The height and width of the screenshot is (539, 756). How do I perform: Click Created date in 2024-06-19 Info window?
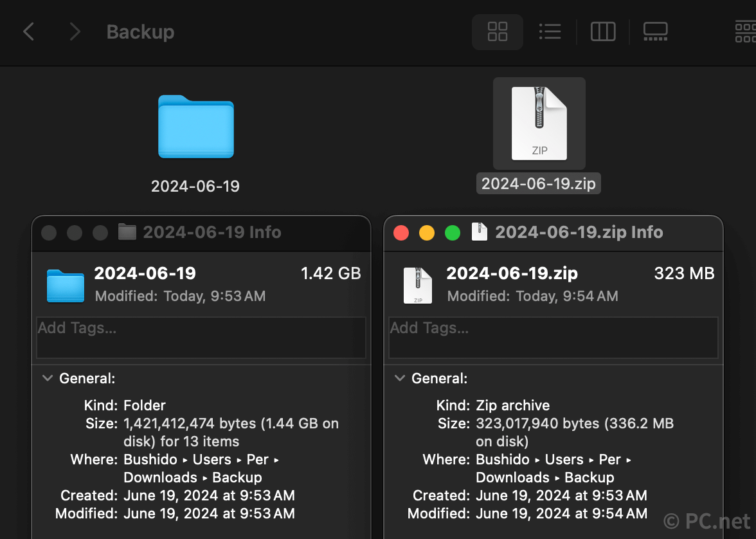tap(210, 495)
